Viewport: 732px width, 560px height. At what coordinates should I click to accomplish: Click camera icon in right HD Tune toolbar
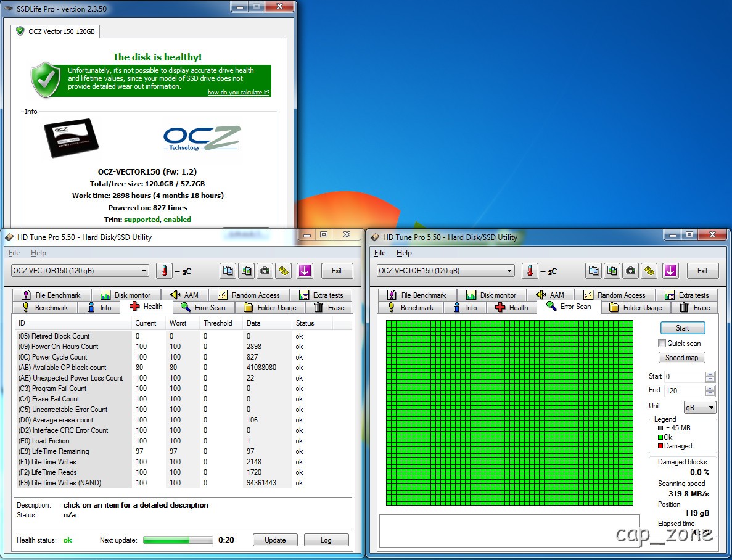[631, 271]
